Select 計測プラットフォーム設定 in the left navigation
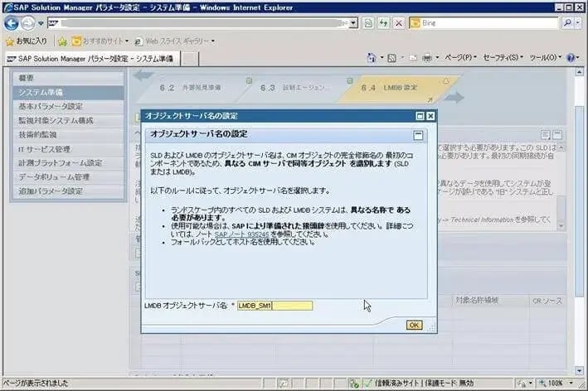The height and width of the screenshot is (391, 588). [x=68, y=163]
